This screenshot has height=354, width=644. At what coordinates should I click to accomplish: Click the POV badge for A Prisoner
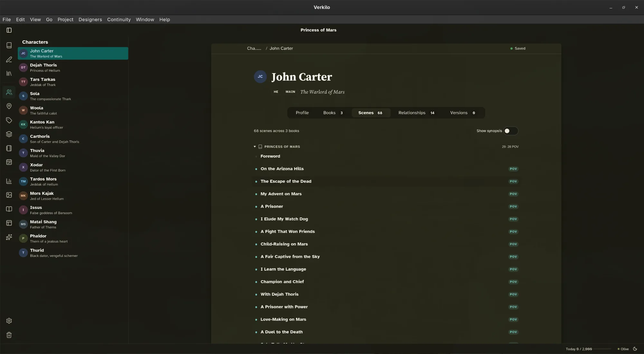pos(513,207)
